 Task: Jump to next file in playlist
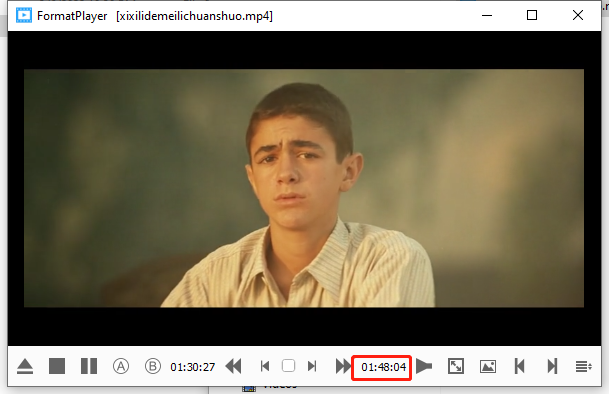pos(552,366)
